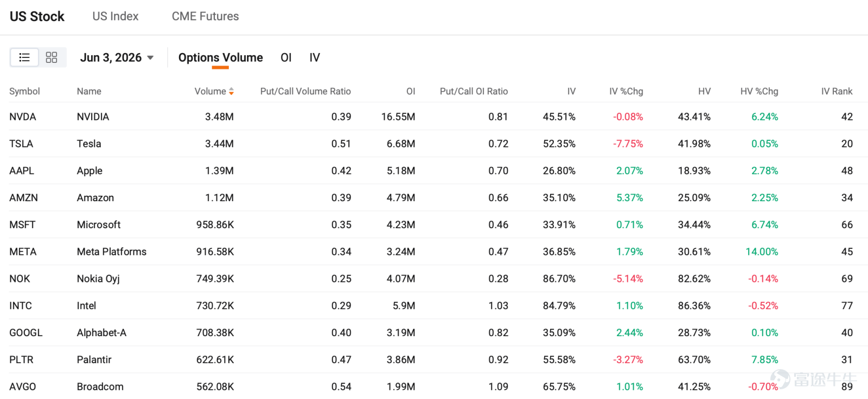
Task: Open the Tesla stock entry
Action: 89,144
